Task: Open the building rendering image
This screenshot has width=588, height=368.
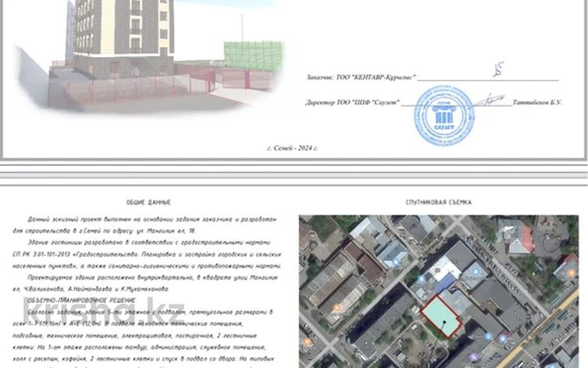Action: click(x=150, y=56)
